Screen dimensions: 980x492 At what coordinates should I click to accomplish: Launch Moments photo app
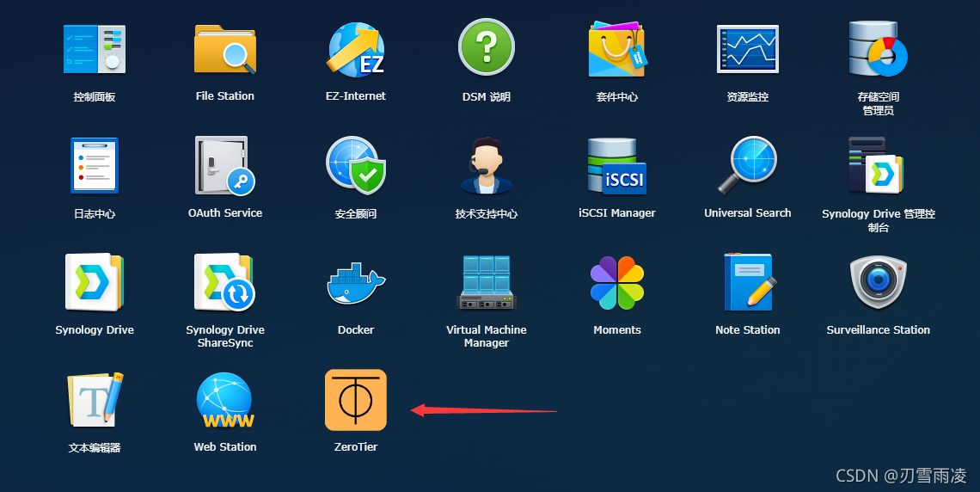coord(617,283)
